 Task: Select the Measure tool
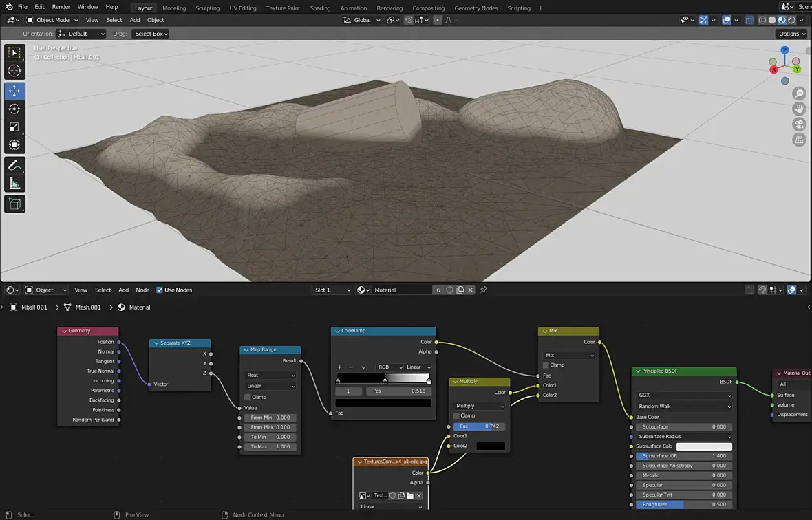point(14,184)
